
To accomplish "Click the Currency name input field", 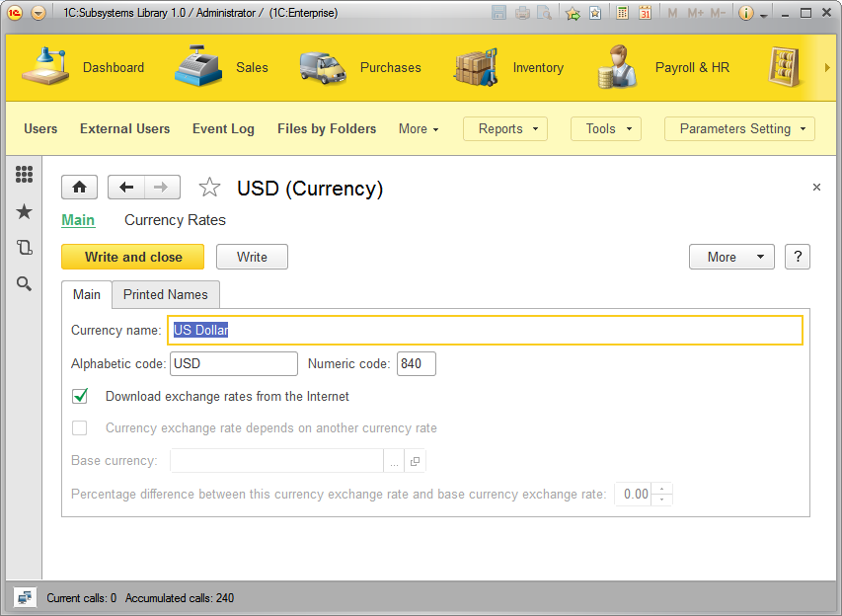I will [x=486, y=330].
